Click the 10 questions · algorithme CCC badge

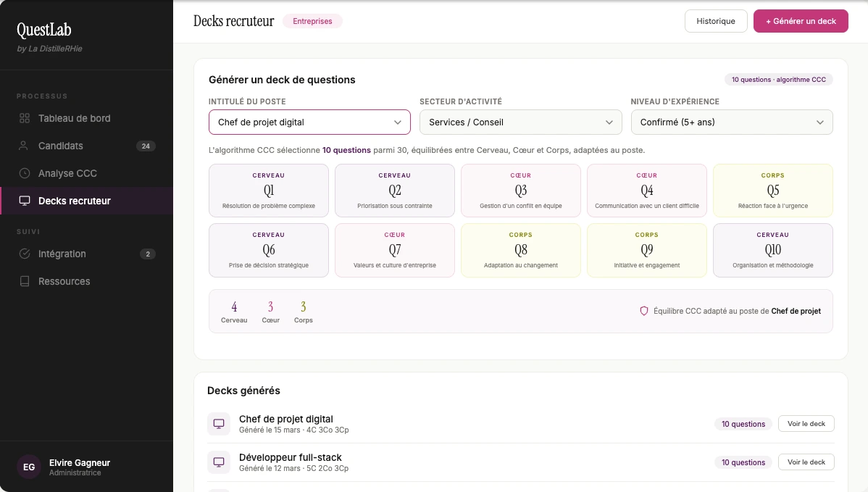778,80
